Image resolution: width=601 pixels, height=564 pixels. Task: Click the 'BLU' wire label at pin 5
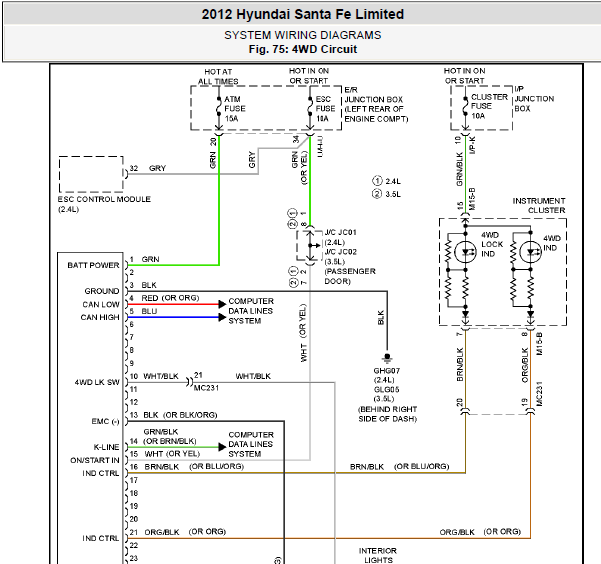pos(149,311)
